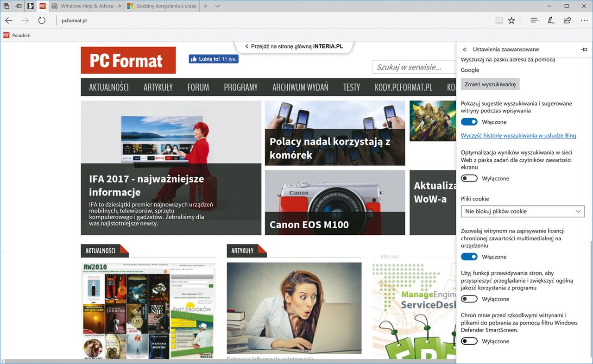Open KODY.PCFORMAT.PL in the site menu
The image size is (593, 364).
click(403, 87)
